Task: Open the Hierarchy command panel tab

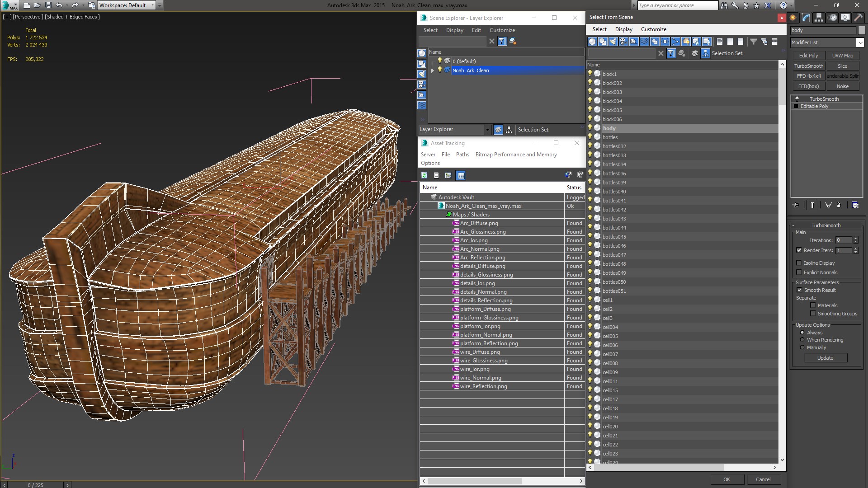Action: point(819,18)
